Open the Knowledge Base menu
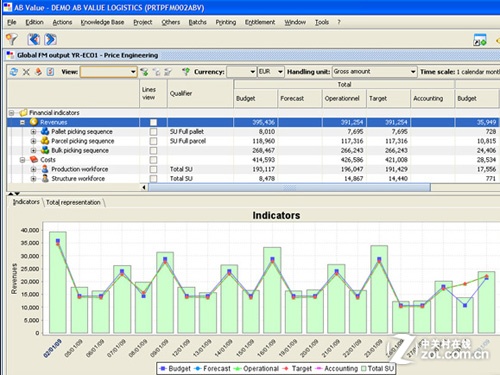The width and height of the screenshot is (500, 375). (x=102, y=22)
